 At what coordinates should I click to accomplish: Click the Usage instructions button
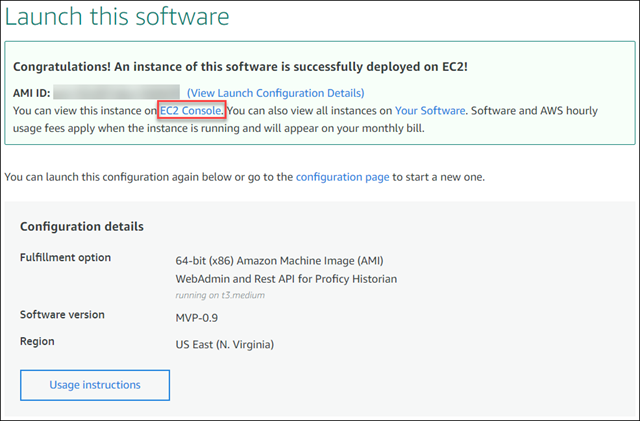coord(95,385)
